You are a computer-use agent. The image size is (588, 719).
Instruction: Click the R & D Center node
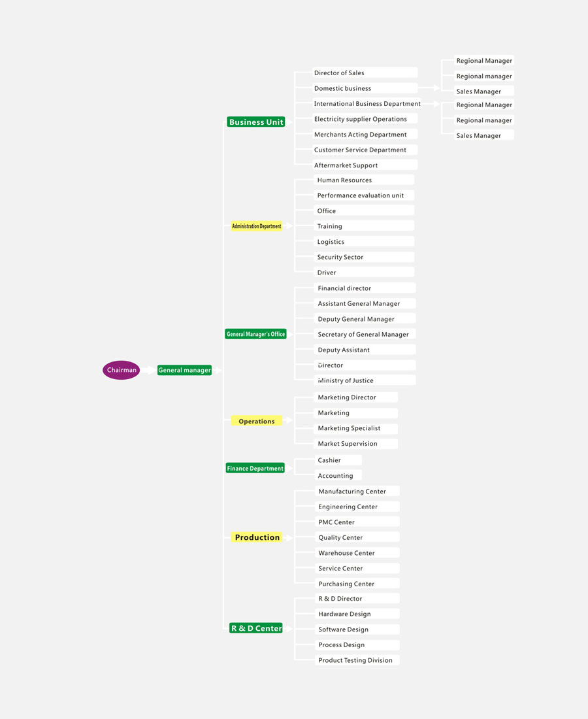(x=256, y=628)
